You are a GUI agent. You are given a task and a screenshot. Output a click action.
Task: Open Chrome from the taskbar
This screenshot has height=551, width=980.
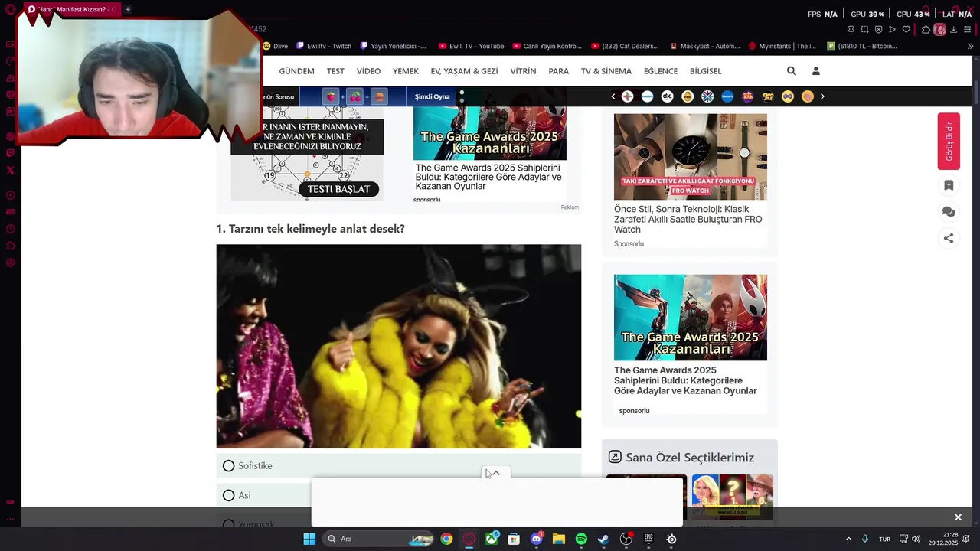point(446,539)
